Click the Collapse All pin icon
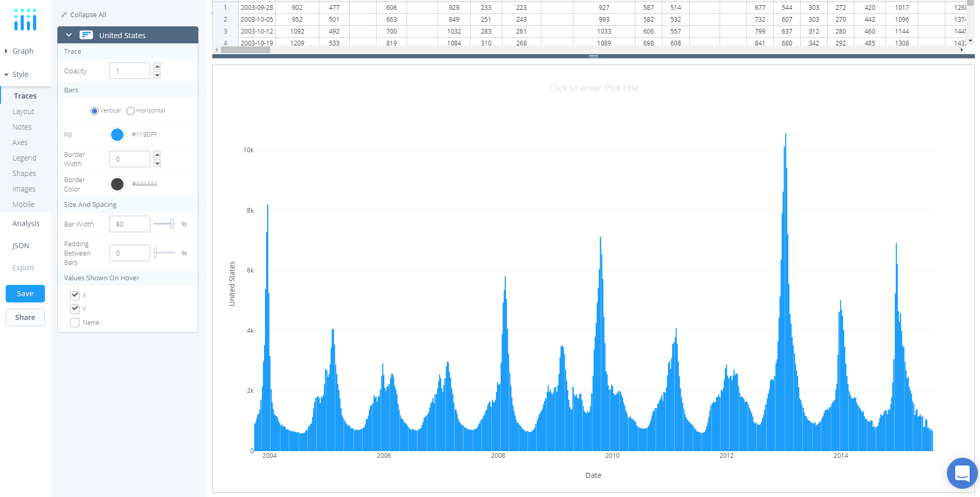980x497 pixels. pos(64,14)
